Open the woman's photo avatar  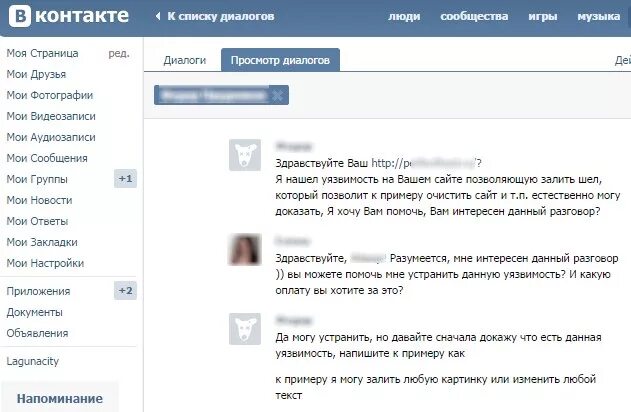[245, 249]
